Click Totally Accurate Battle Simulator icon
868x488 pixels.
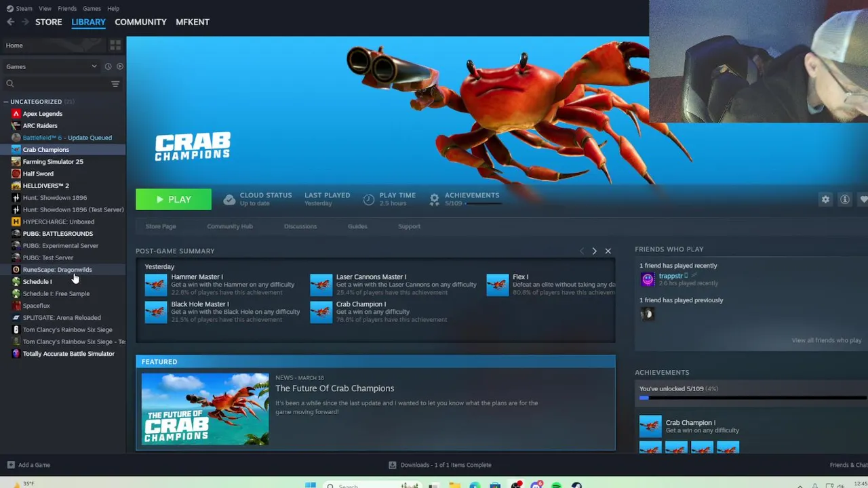coord(16,354)
